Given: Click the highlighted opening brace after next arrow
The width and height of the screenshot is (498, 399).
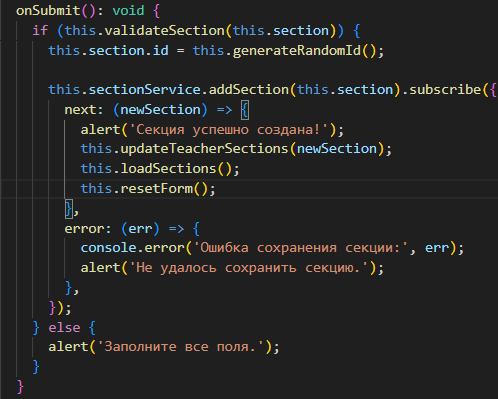Looking at the screenshot, I should tap(245, 110).
